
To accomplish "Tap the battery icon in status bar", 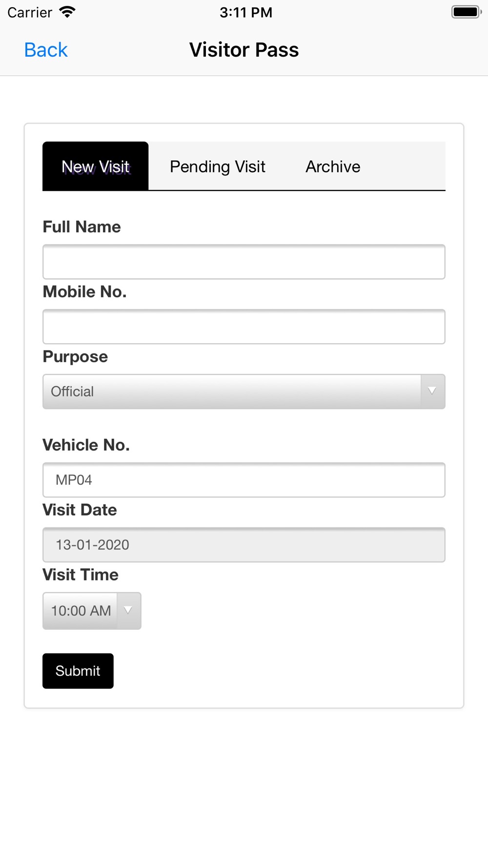I will [x=466, y=12].
